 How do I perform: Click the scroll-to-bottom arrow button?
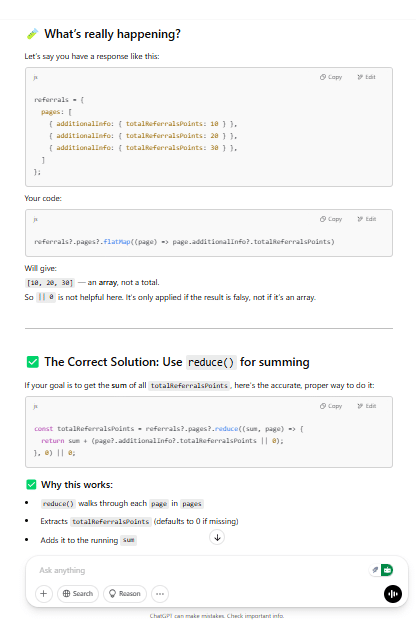pyautogui.click(x=217, y=537)
